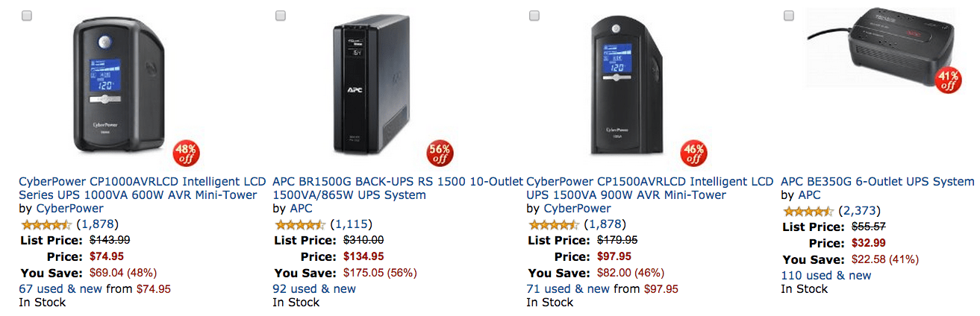The height and width of the screenshot is (316, 980).
Task: Open the APC BE350G 6-Outlet UPS title link
Action: click(877, 181)
